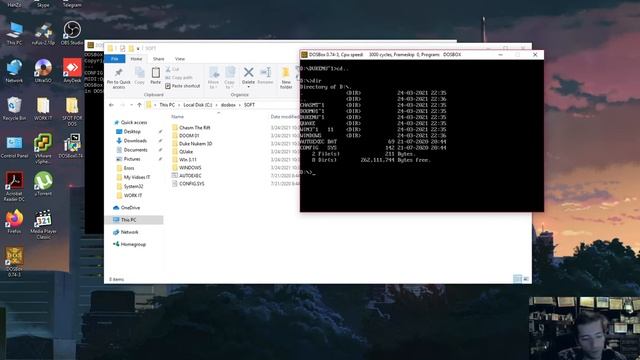Viewport: 640px width, 360px height.
Task: Launch the VMware vSphere desktop shortcut
Action: 43,148
